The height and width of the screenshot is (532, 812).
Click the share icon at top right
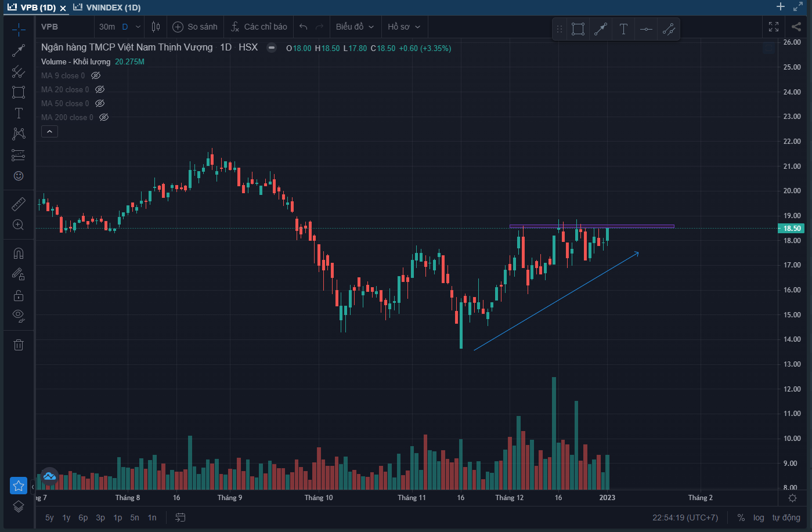tap(796, 27)
